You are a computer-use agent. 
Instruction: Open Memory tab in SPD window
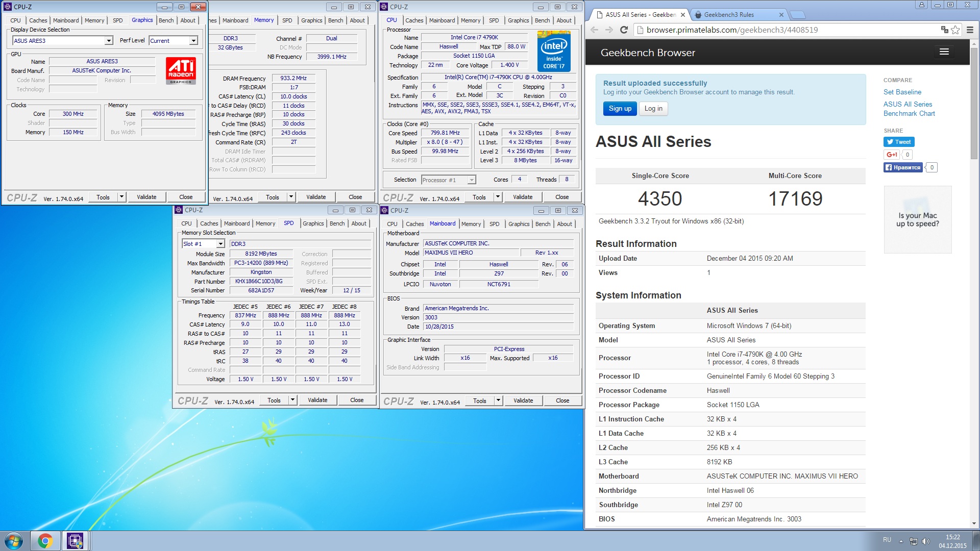coord(265,223)
